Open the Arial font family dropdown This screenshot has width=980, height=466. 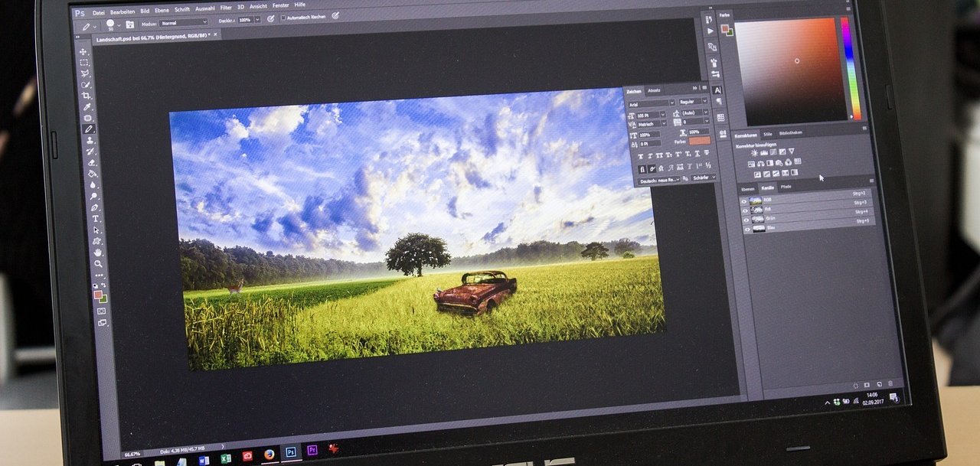651,103
